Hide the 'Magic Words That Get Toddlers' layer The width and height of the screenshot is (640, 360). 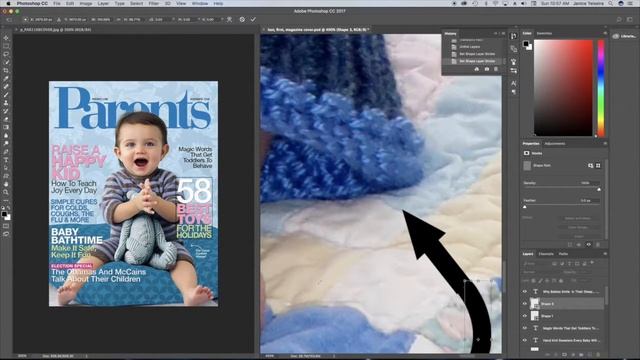[525, 328]
